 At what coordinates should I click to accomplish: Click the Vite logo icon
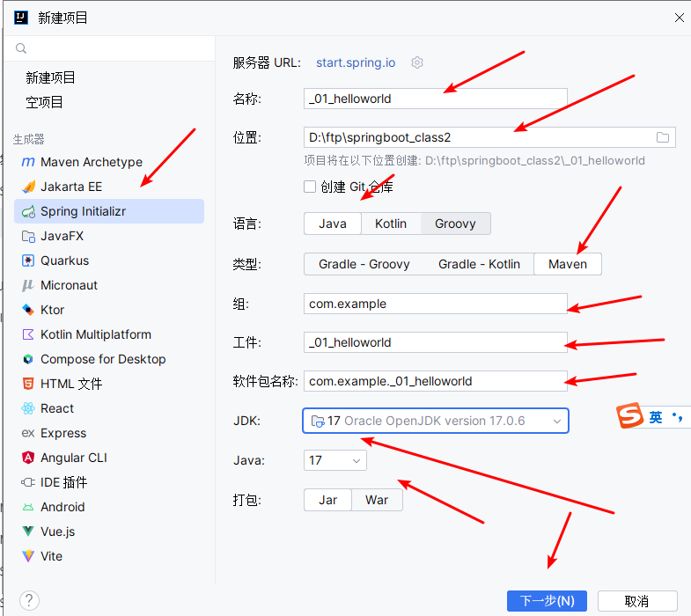click(x=28, y=556)
